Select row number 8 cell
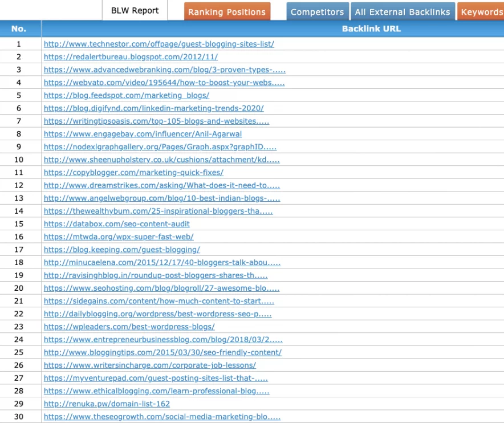The image size is (504, 423). (x=19, y=134)
